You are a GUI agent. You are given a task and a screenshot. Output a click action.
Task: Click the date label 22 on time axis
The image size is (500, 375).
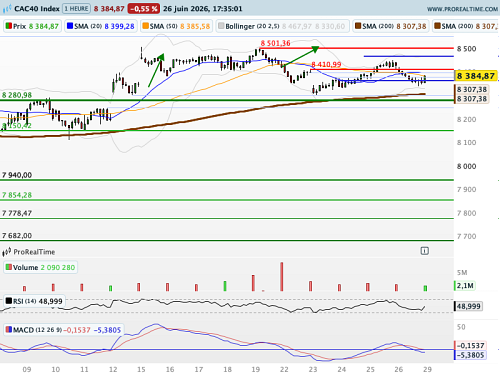pos(284,369)
